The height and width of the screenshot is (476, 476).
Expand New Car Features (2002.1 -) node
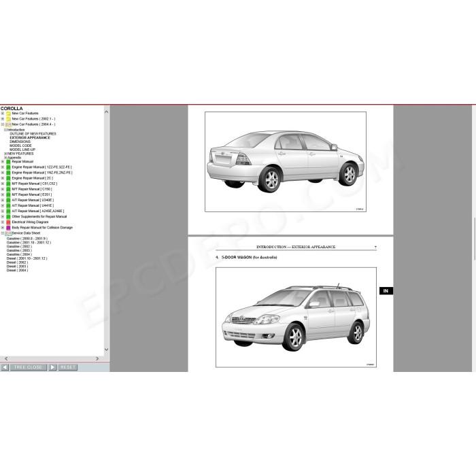[x=3, y=119]
